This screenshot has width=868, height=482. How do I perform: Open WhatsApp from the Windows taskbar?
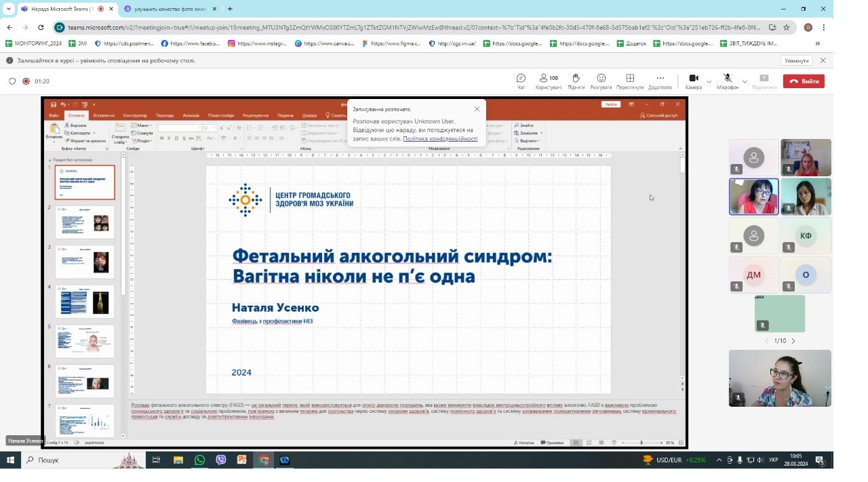point(199,460)
